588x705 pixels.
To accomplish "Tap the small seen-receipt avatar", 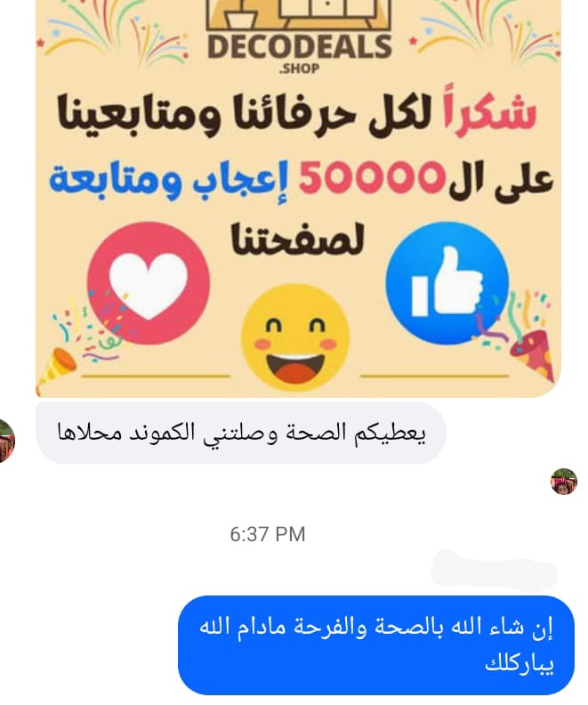I will tap(564, 481).
